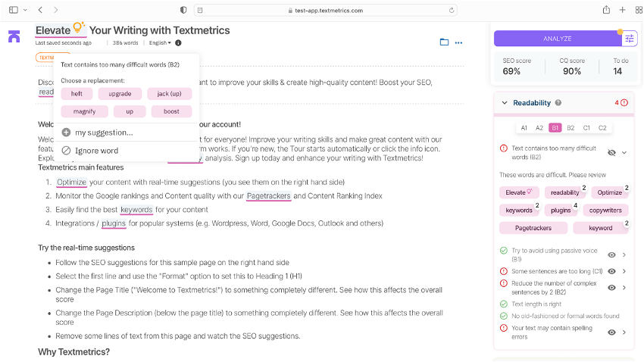
Task: Open the Safari sidebar panel icon
Action: (14, 10)
